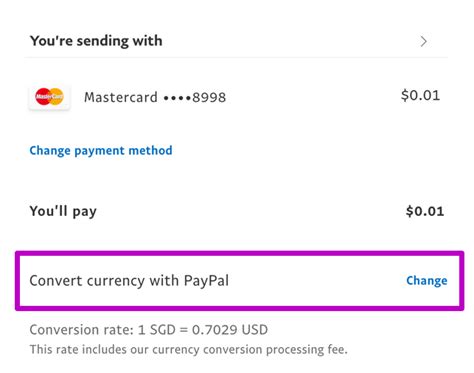
Task: Click Change next to Convert currency with PayPal
Action: point(427,281)
